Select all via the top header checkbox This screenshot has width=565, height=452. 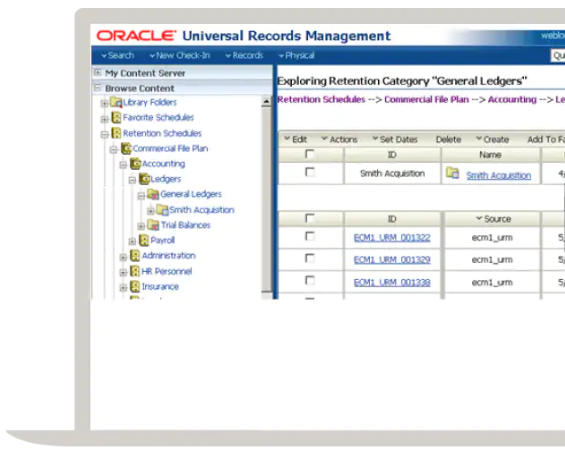310,154
